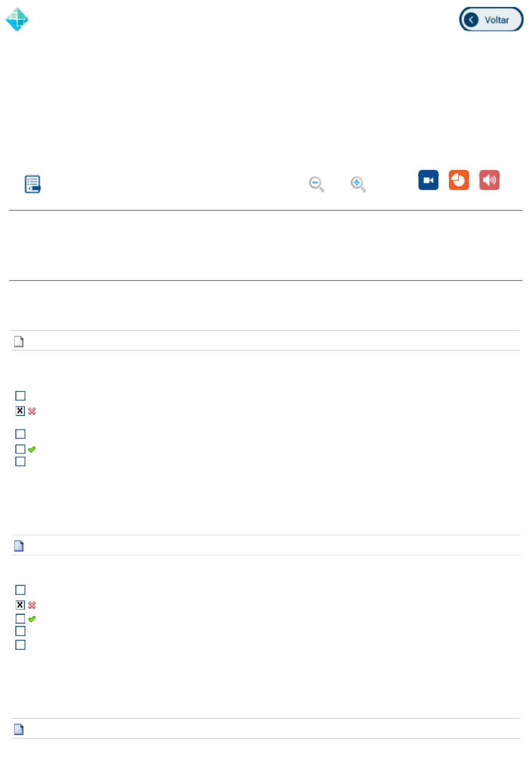Tick the second question's checkbox beside the green checkmark
This screenshot has width=532, height=783.
tap(20, 619)
